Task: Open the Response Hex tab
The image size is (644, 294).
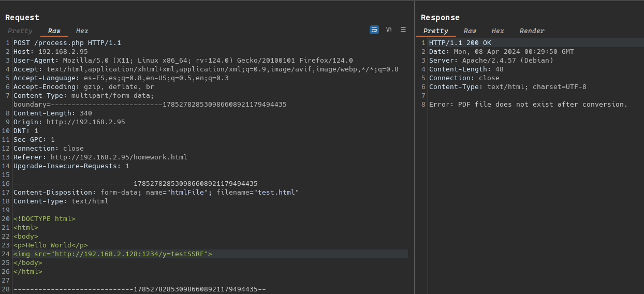Action: pos(498,31)
